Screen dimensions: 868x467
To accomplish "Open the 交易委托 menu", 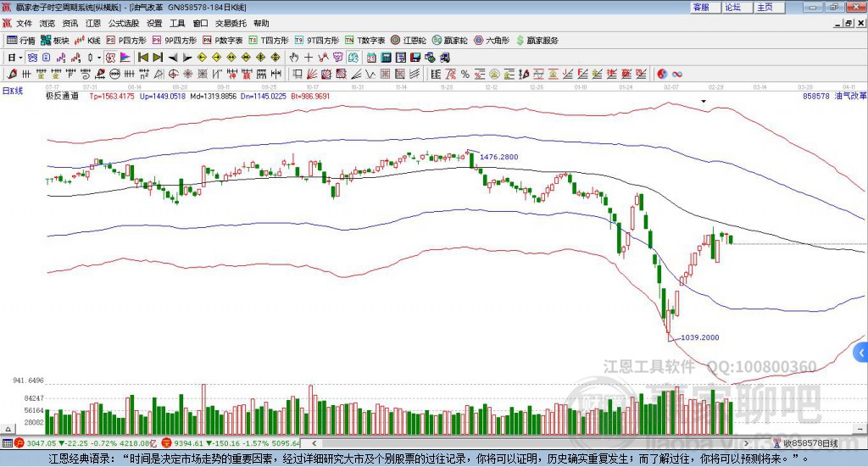I will click(x=231, y=23).
